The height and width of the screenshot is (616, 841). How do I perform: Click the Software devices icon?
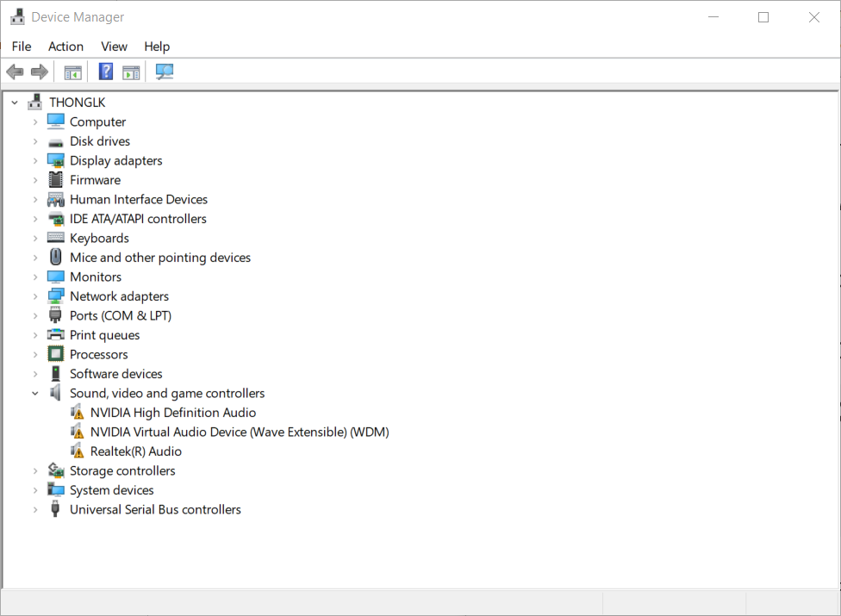(x=56, y=374)
